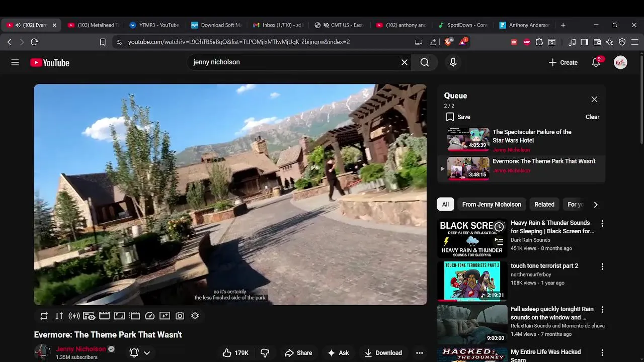Close the Queue panel
644x362 pixels.
[x=594, y=99]
